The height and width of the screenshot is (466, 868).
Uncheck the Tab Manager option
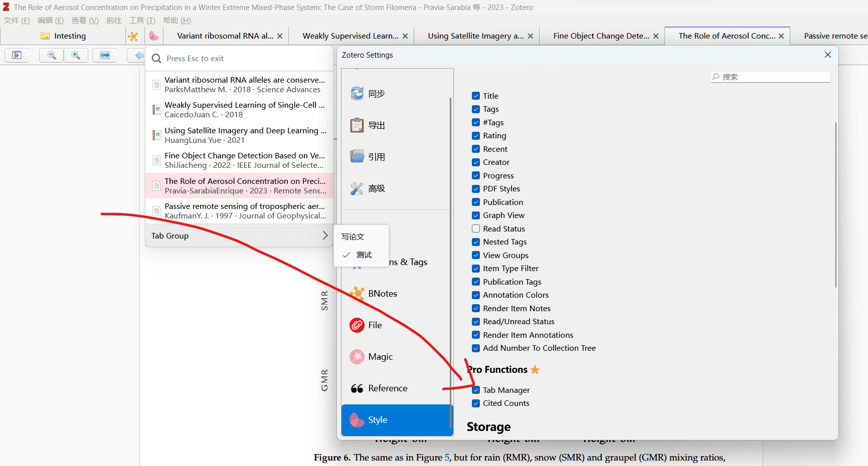476,390
